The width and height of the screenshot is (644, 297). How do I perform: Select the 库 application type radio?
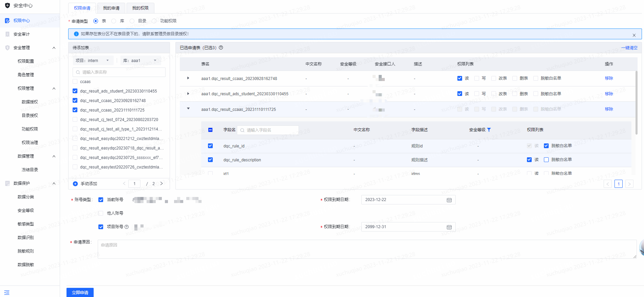(x=114, y=21)
